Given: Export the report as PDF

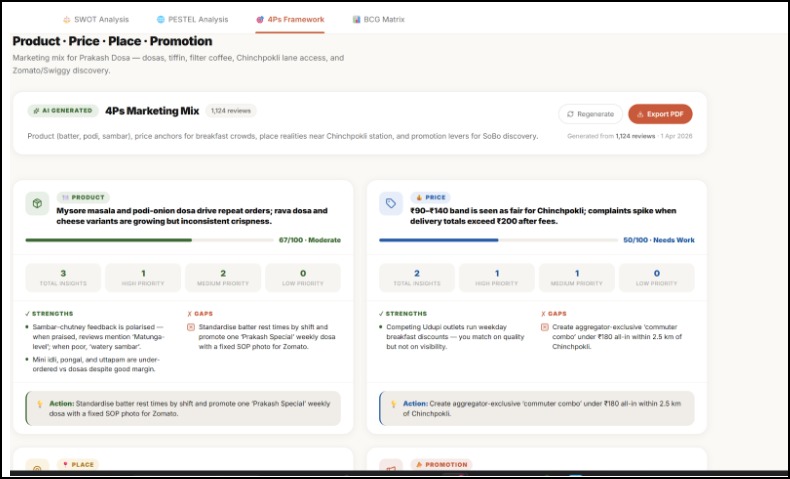Looking at the screenshot, I should pos(660,114).
